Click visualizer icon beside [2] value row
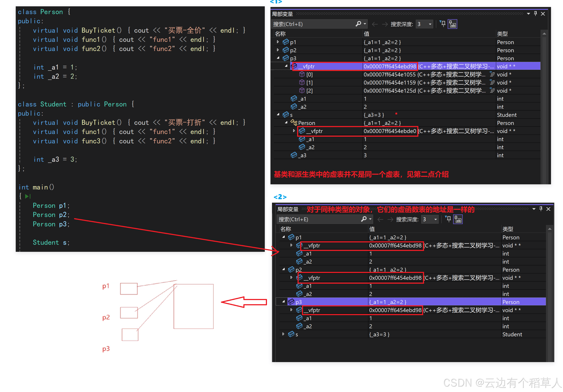The image size is (563, 392). [492, 90]
